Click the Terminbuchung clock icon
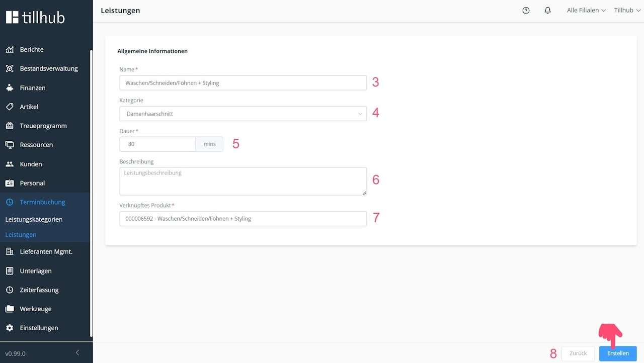 10,202
